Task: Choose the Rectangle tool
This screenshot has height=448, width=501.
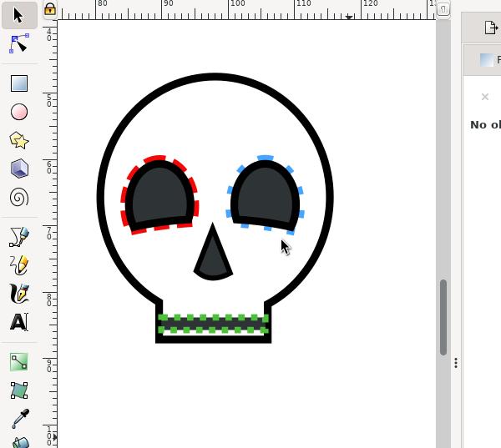Action: (x=18, y=83)
